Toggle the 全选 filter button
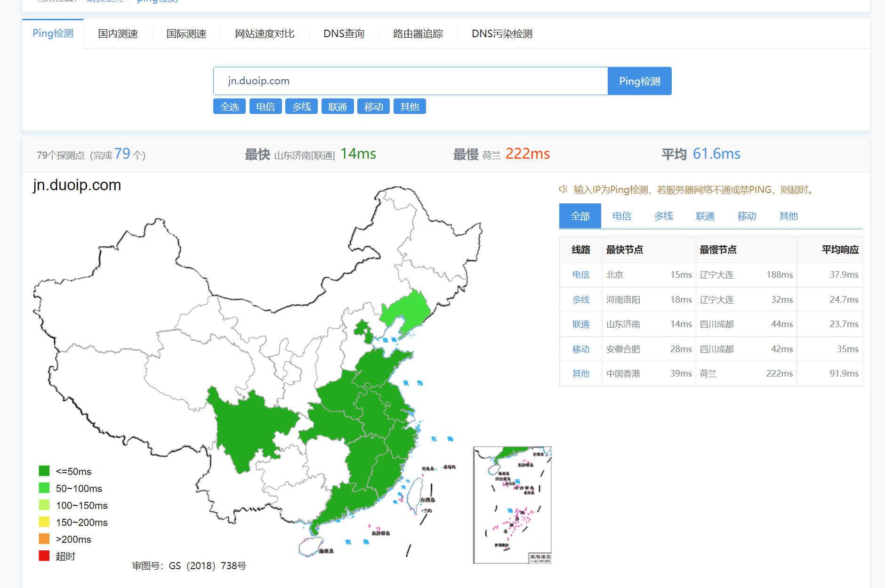885x588 pixels. coord(229,107)
